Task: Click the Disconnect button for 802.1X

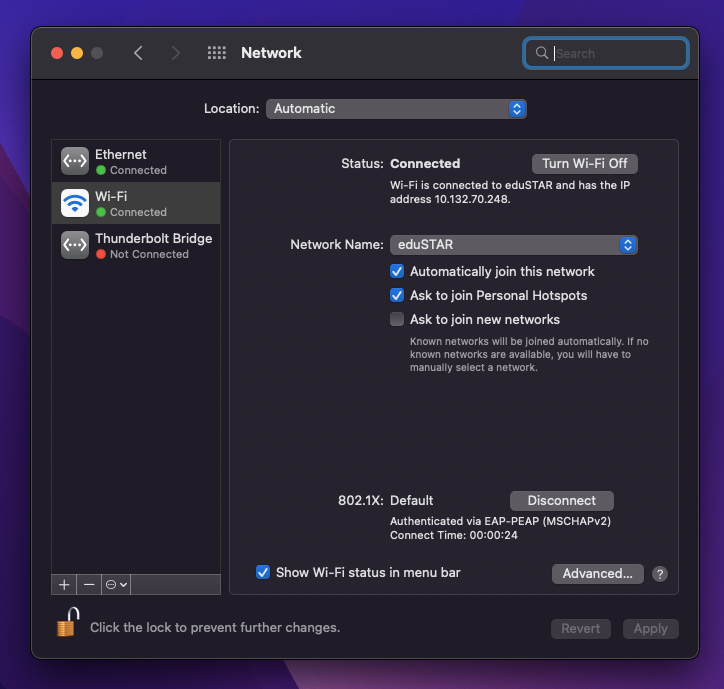Action: click(x=561, y=501)
